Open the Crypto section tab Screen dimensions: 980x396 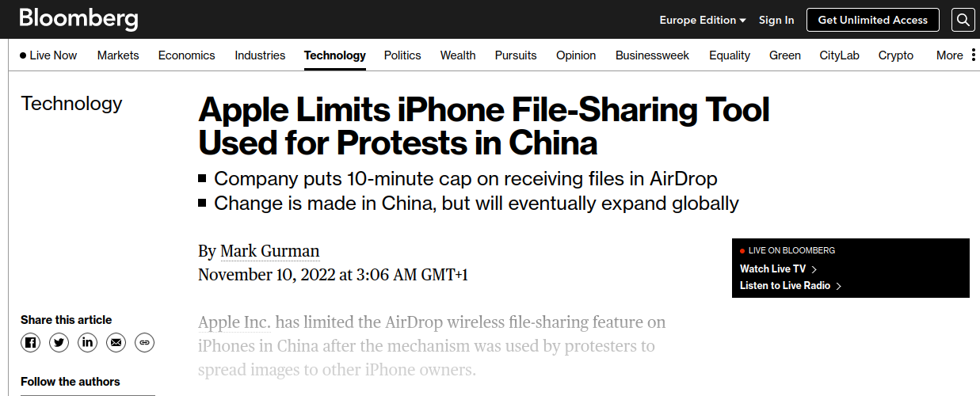coord(896,55)
